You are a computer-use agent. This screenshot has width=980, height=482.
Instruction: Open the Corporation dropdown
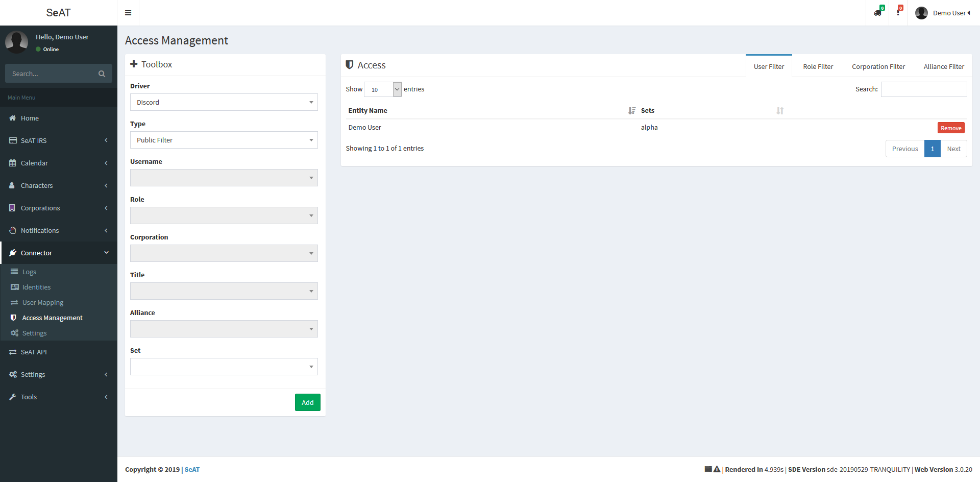(224, 253)
